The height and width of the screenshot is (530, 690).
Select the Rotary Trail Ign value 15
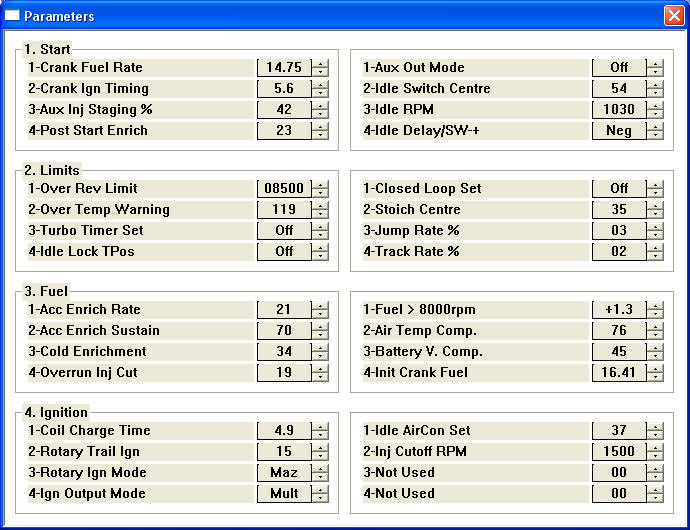284,452
